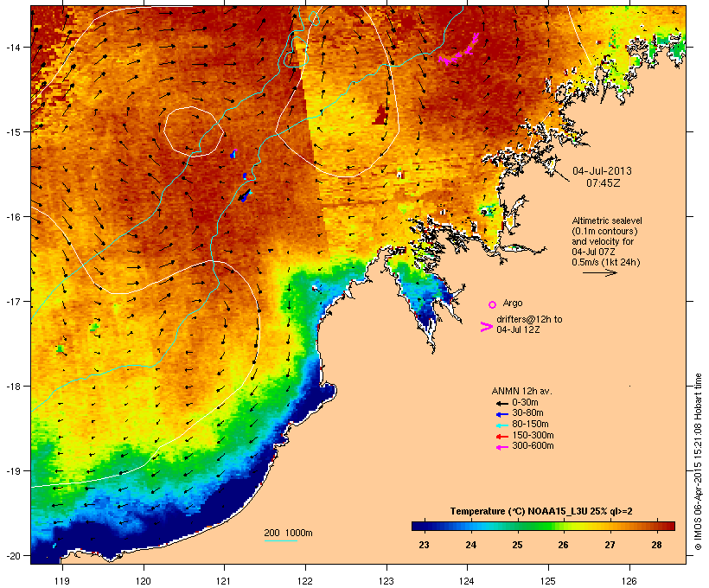
Task: Click the longitude axis label 121
Action: click(x=224, y=581)
